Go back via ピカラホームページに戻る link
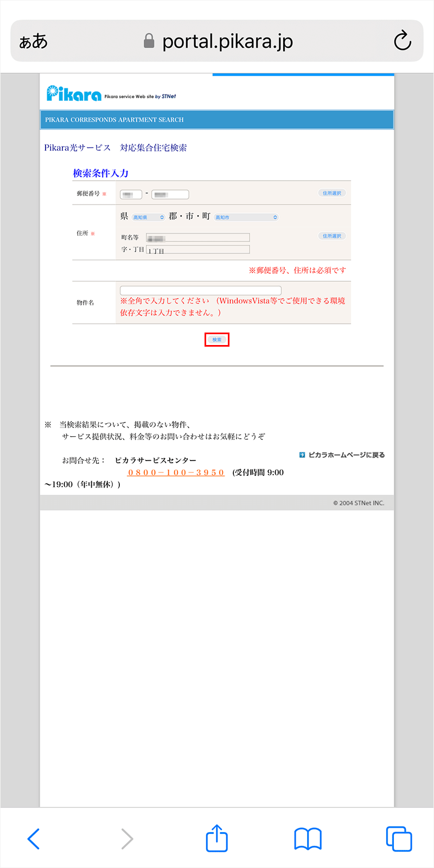Image resolution: width=434 pixels, height=868 pixels. [342, 455]
